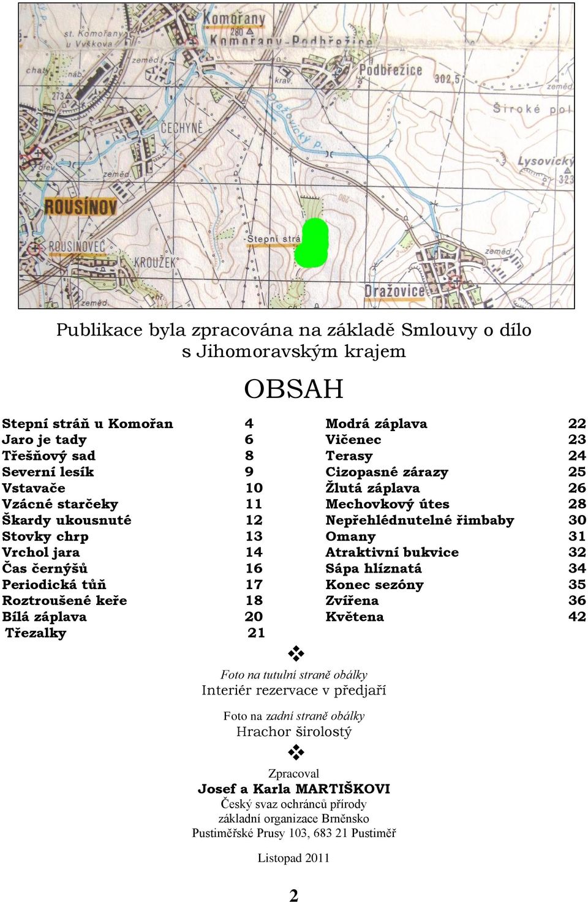588x902 pixels.
Task: Click the 'Interiér rezervace v předjaří' text
Action: click(294, 691)
